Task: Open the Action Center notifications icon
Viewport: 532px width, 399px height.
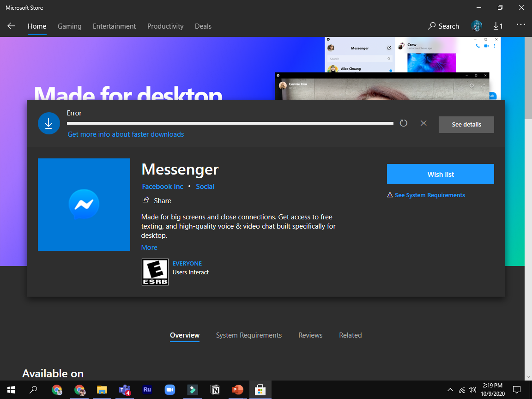Action: pyautogui.click(x=517, y=390)
